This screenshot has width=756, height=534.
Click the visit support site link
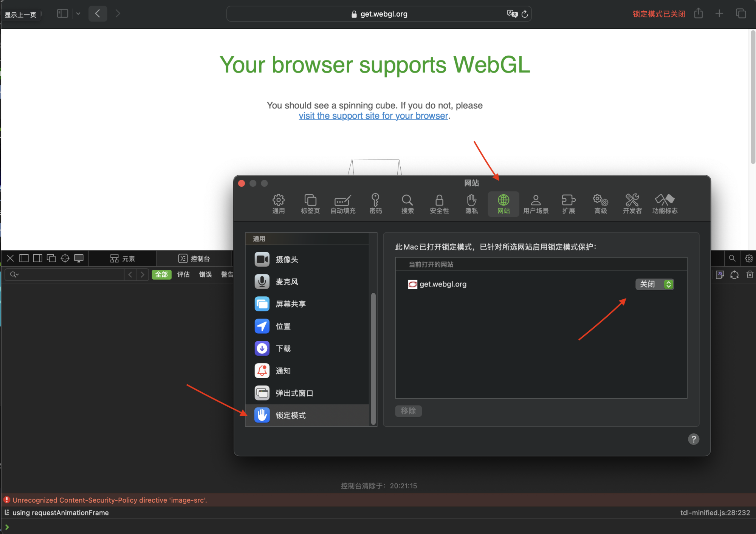[373, 116]
